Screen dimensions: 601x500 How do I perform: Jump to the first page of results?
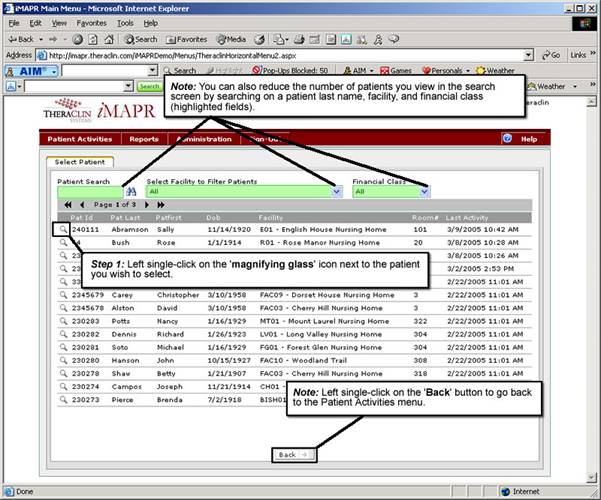(x=68, y=204)
